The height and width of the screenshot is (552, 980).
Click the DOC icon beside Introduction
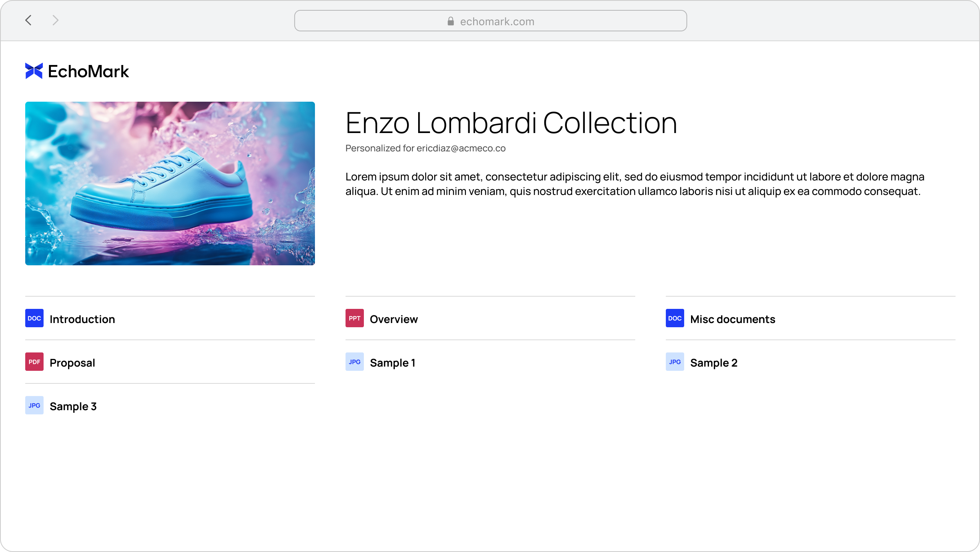pyautogui.click(x=34, y=318)
